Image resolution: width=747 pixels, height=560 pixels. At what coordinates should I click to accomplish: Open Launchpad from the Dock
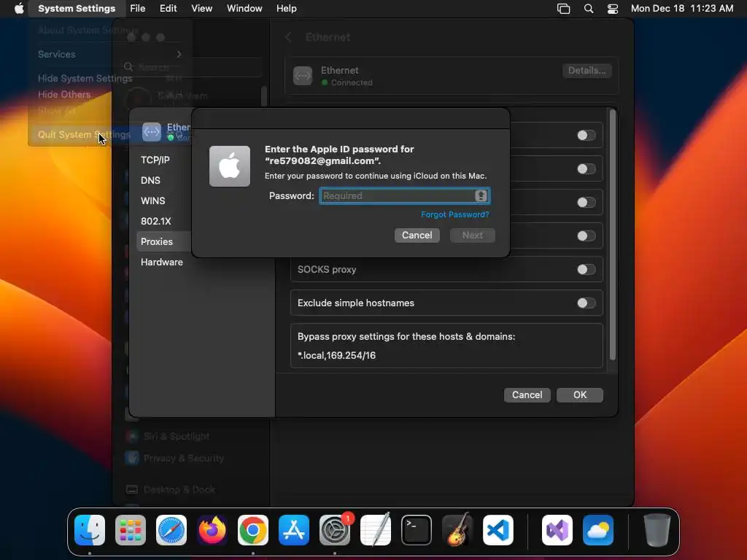tap(131, 530)
